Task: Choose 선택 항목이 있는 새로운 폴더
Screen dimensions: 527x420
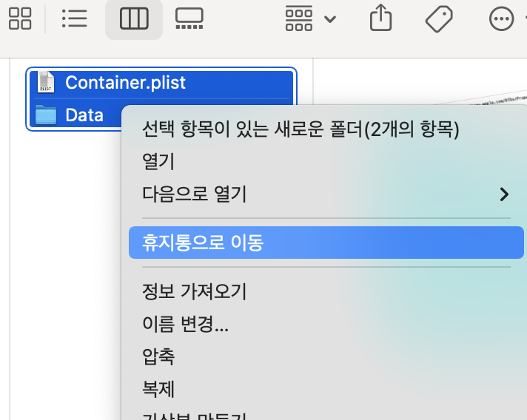Action: point(301,129)
